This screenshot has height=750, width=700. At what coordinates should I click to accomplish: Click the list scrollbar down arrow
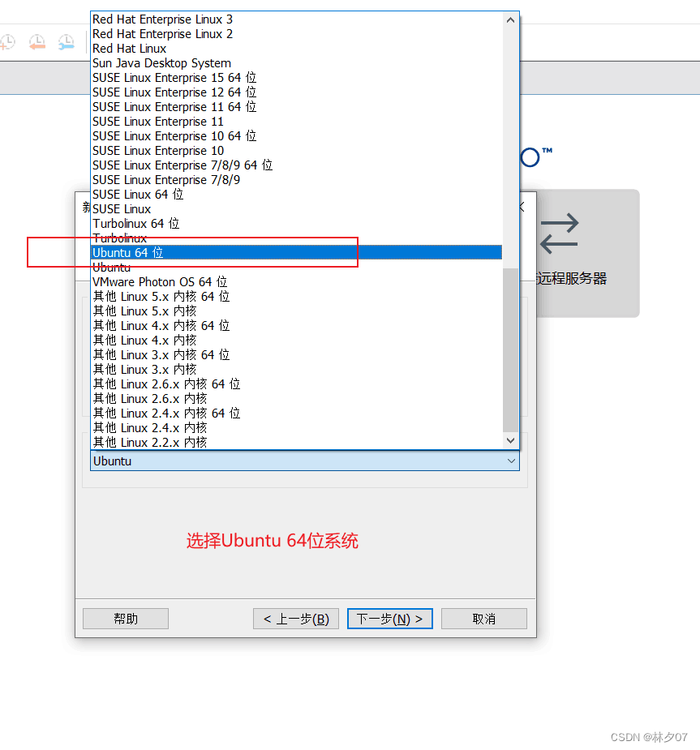coord(510,440)
